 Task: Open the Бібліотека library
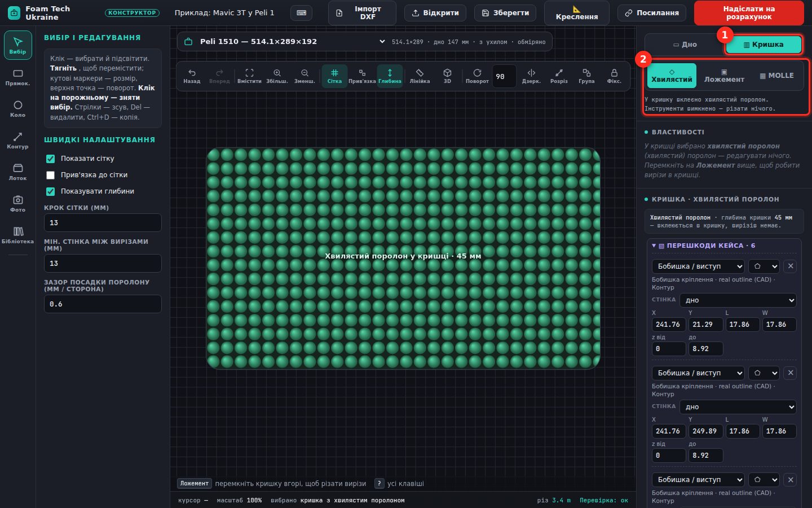click(x=17, y=235)
